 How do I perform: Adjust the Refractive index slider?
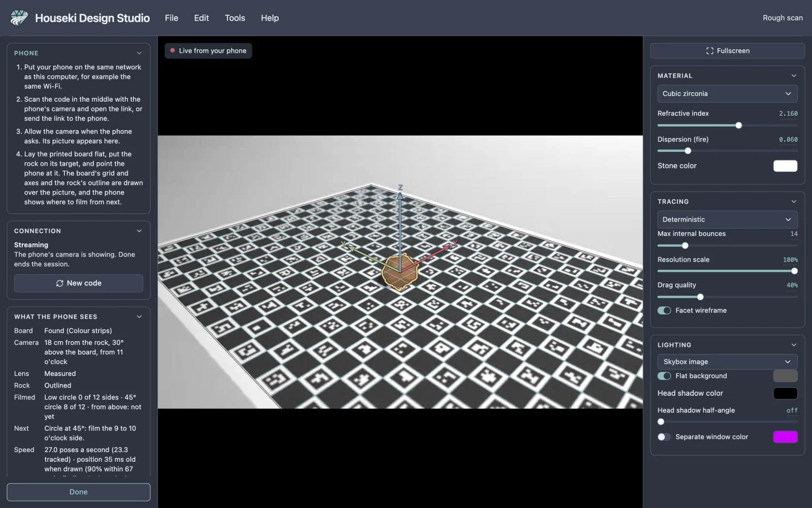727,125
